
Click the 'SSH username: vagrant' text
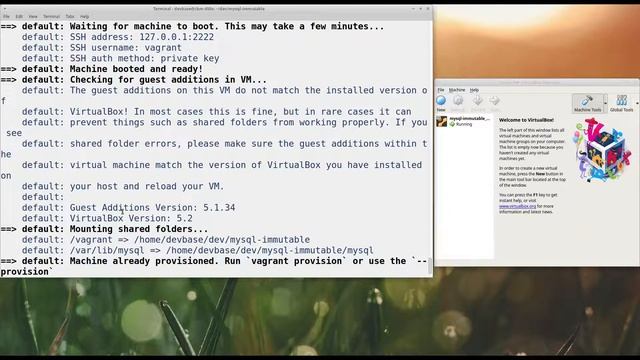click(126, 48)
